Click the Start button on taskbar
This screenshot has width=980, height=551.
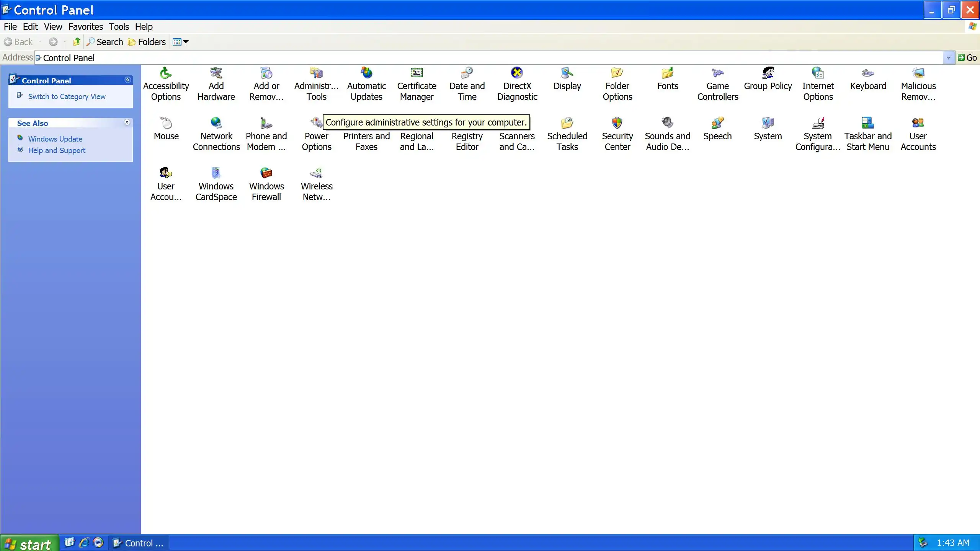[x=29, y=543]
